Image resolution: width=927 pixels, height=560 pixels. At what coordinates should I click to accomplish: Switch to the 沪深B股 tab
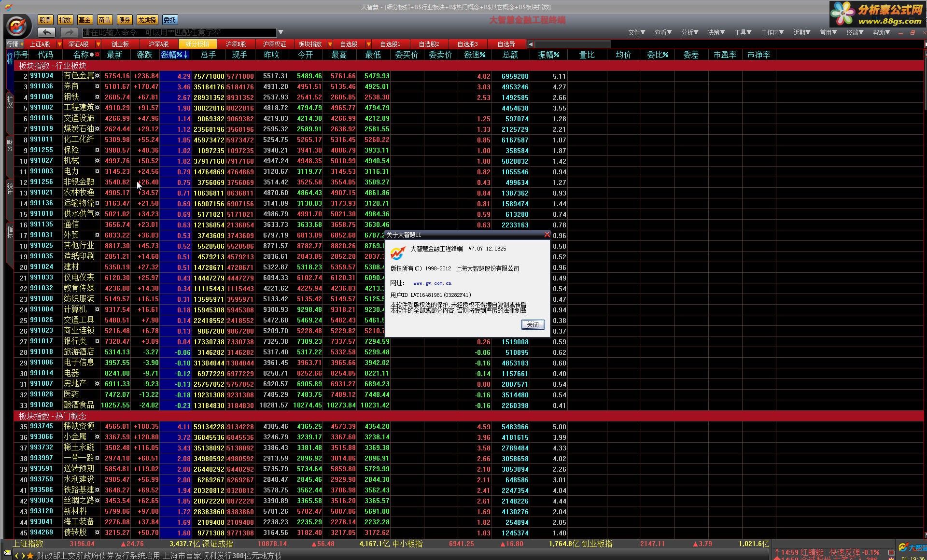click(236, 44)
